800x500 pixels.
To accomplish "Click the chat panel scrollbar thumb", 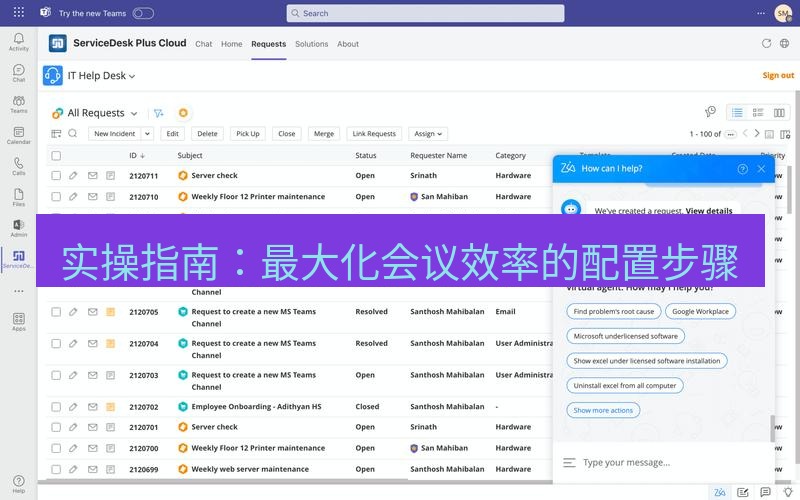I will coord(772,429).
